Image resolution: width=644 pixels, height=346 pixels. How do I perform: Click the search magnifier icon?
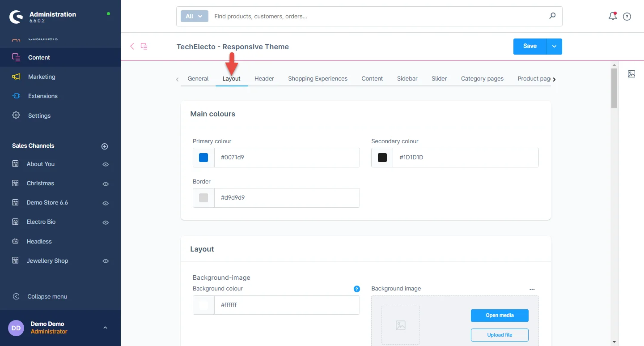click(x=552, y=16)
